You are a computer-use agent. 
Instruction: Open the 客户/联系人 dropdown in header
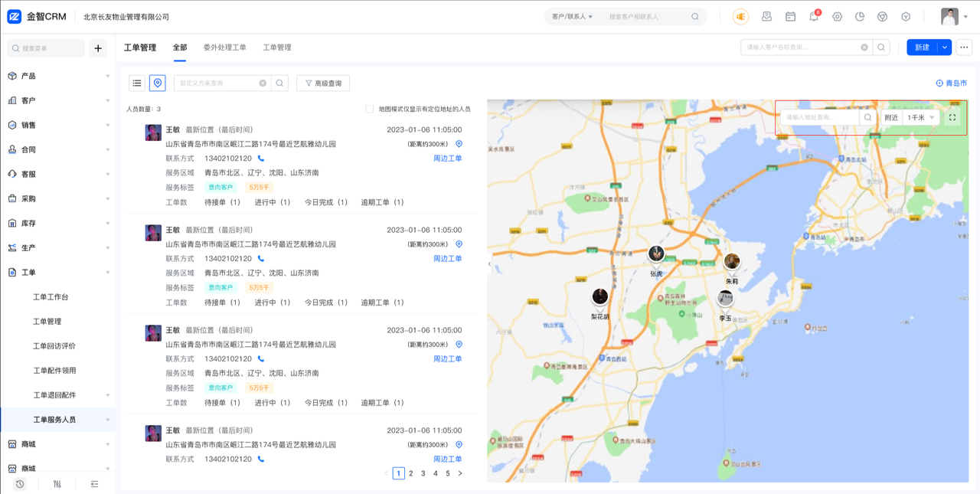tap(573, 17)
